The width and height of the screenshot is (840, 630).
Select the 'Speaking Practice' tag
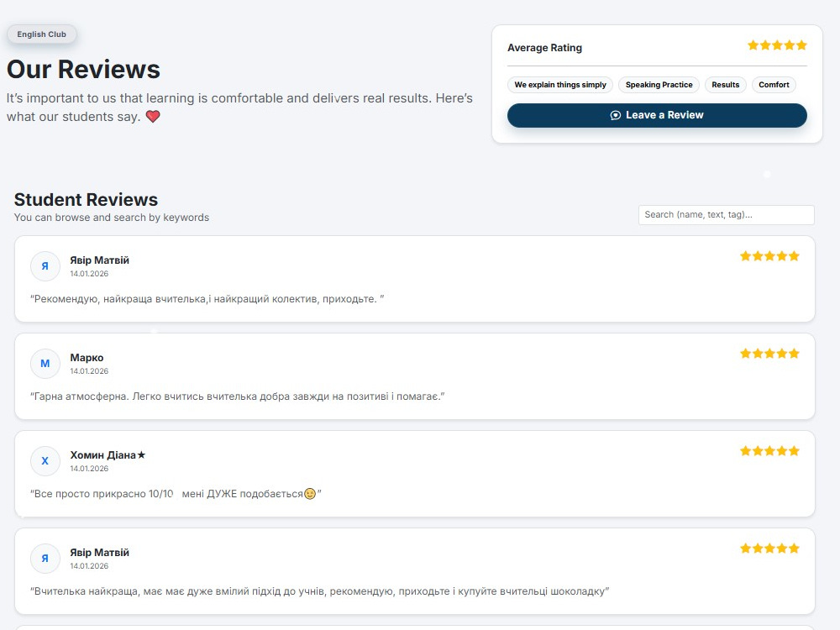click(x=659, y=85)
